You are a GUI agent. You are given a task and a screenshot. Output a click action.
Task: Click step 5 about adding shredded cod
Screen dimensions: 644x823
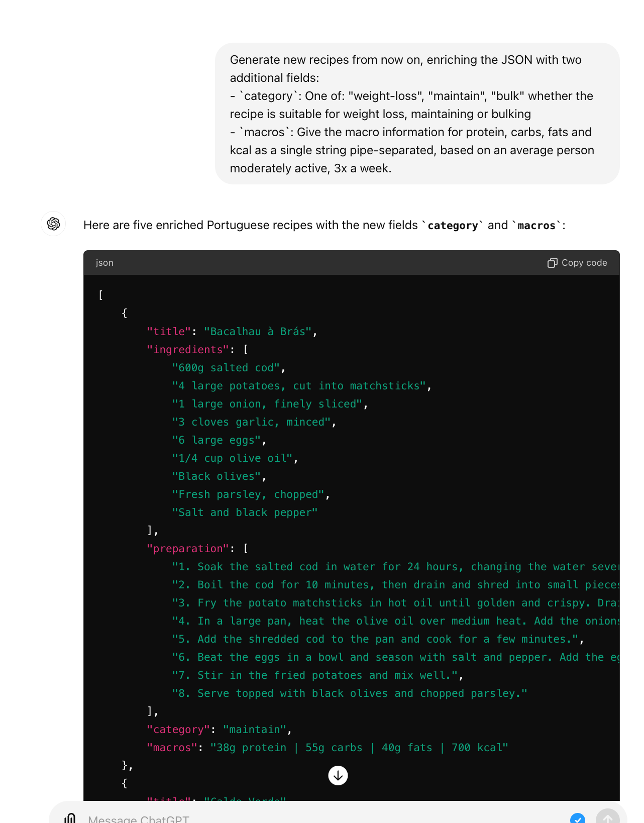point(376,639)
